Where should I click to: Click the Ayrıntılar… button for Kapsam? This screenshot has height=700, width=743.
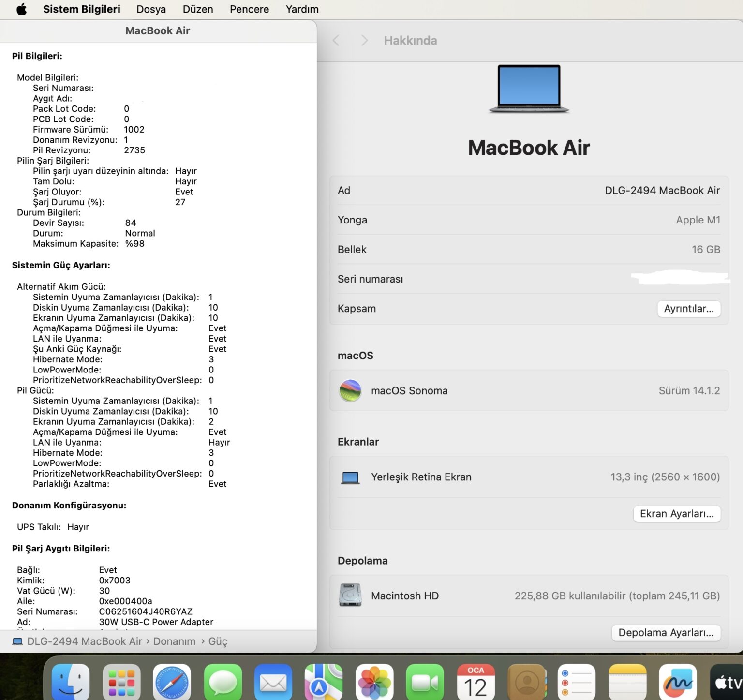pos(689,309)
